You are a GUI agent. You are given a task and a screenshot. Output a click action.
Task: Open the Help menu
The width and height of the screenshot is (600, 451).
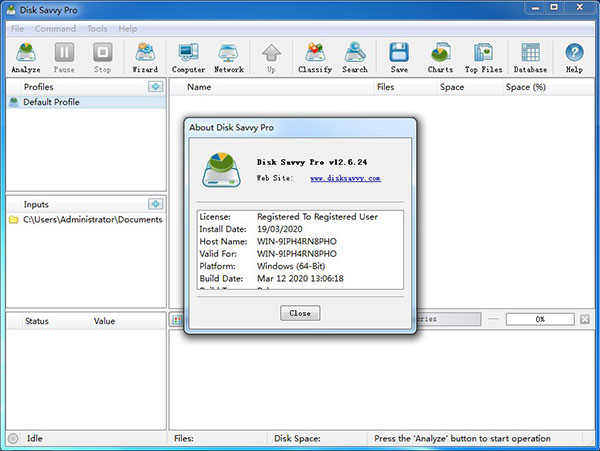127,29
